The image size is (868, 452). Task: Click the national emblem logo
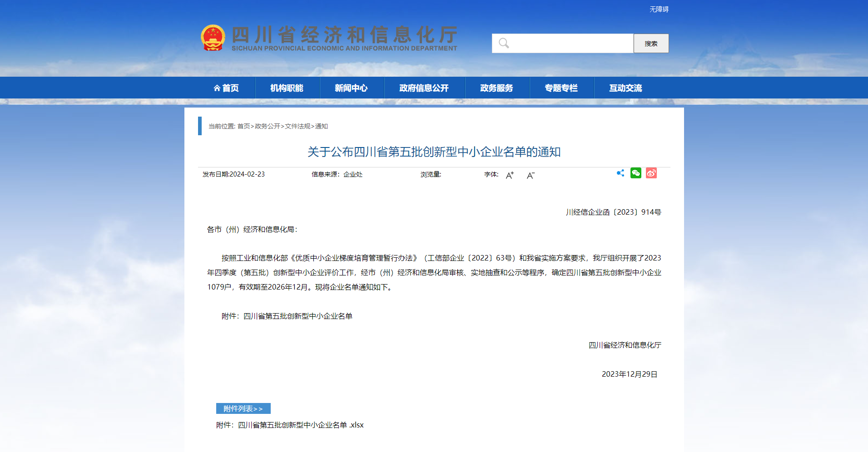213,38
